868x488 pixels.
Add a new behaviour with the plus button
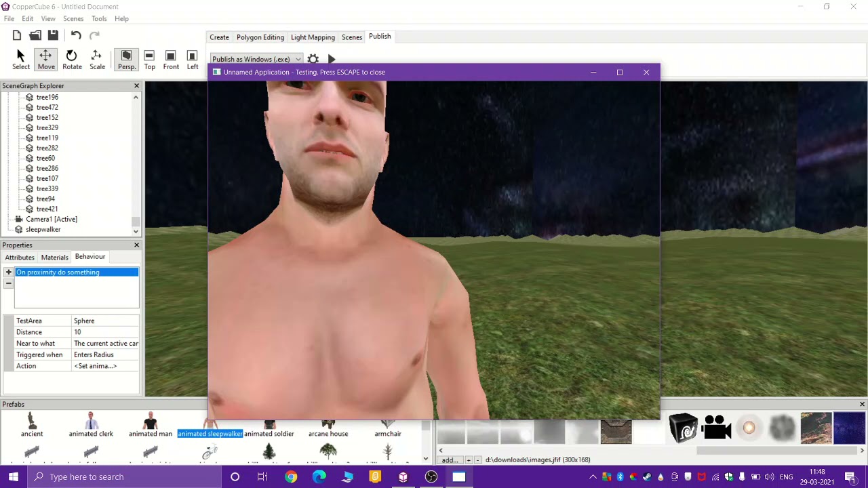point(8,272)
